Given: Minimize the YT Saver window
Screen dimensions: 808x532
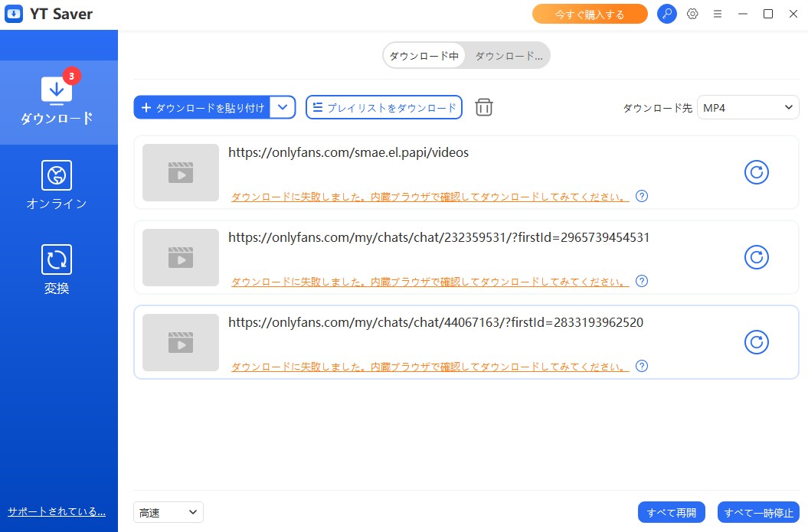Looking at the screenshot, I should 743,14.
